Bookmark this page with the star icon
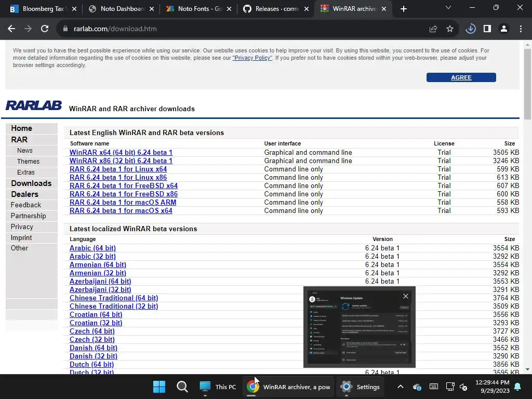Screen dimensions: 532x399 pyautogui.click(x=450, y=29)
